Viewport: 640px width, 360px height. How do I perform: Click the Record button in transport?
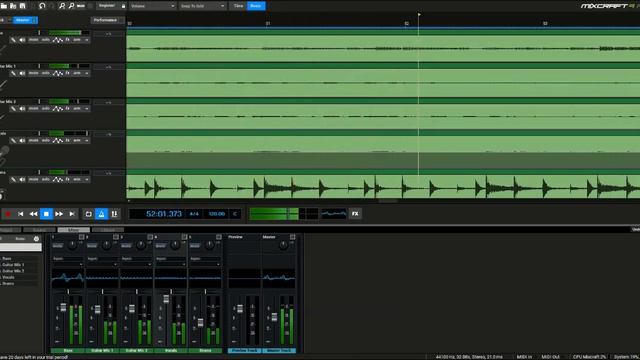7,214
